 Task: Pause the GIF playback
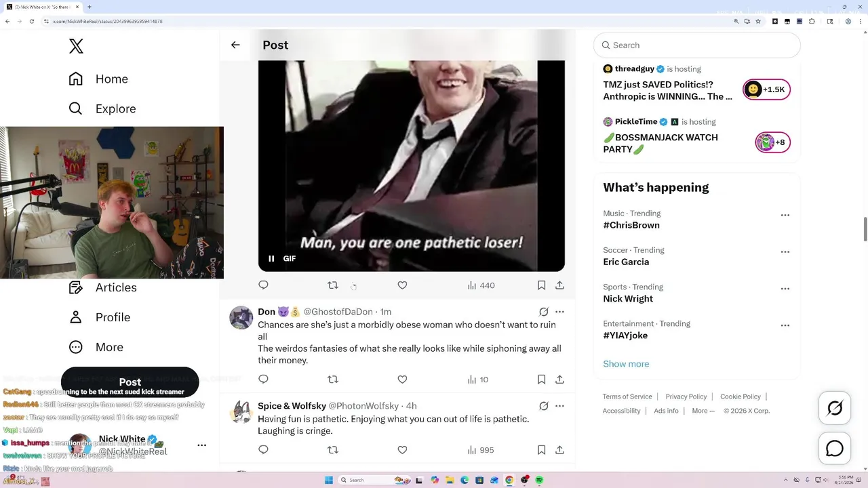(x=271, y=258)
